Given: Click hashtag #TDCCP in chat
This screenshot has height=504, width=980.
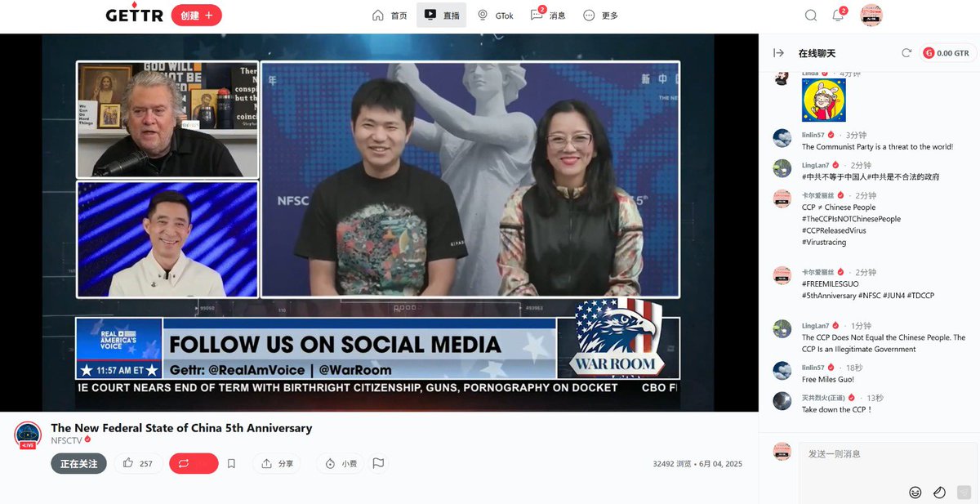Looking at the screenshot, I should tap(920, 296).
